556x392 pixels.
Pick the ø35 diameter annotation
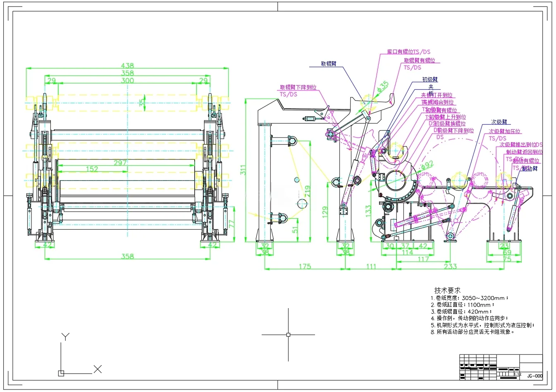pyautogui.click(x=383, y=87)
